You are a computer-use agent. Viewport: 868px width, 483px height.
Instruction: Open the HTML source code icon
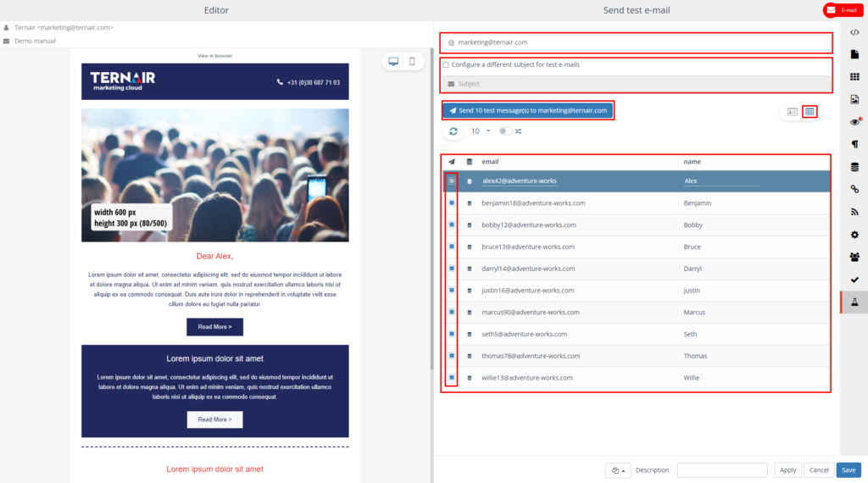tap(854, 32)
